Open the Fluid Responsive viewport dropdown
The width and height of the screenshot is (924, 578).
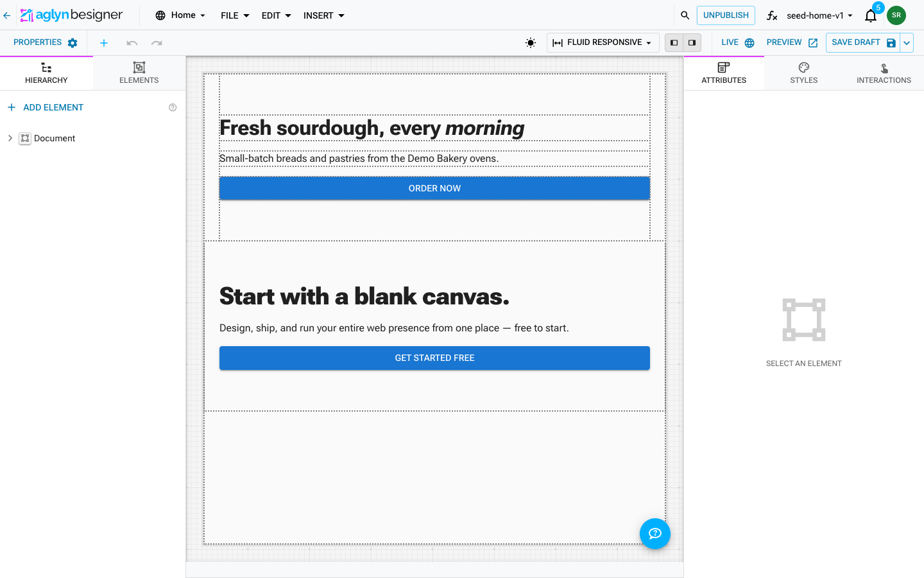tap(603, 43)
